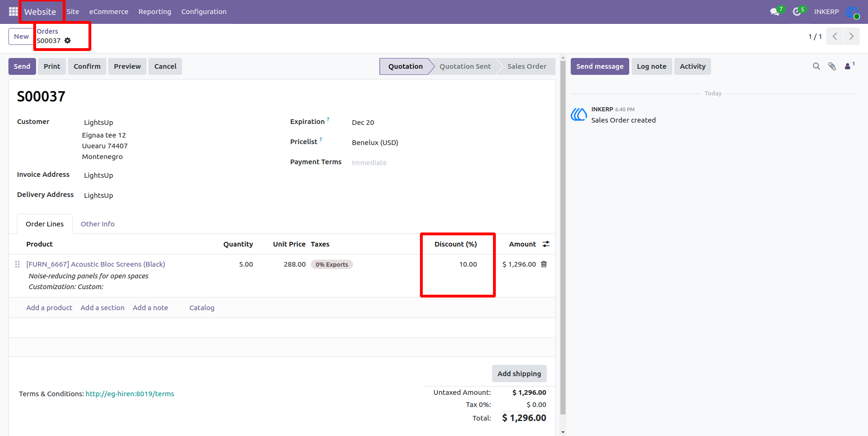Go to the previous record arrow
This screenshot has height=436, width=868.
[x=835, y=36]
